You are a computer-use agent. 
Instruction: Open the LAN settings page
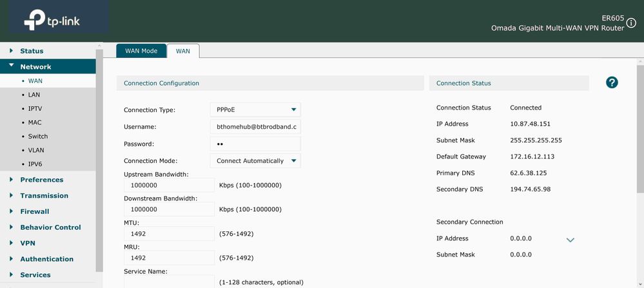coord(34,95)
